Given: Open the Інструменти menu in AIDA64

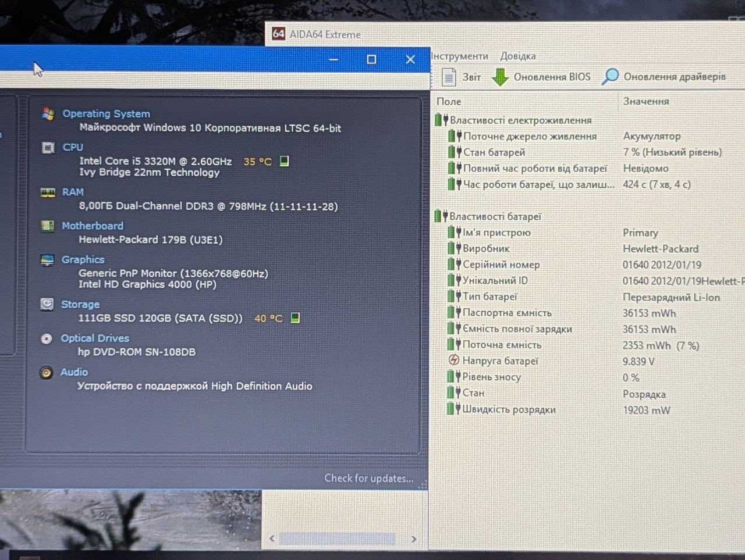Looking at the screenshot, I should [459, 56].
